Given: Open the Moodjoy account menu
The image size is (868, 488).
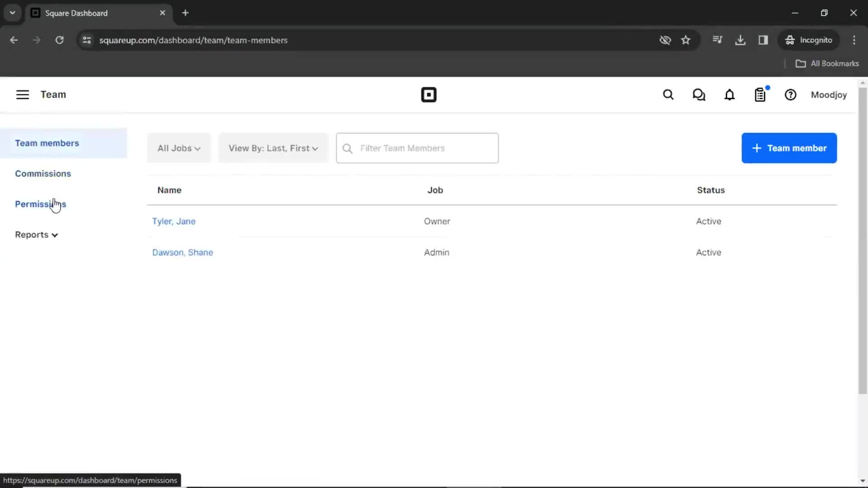Looking at the screenshot, I should tap(829, 95).
